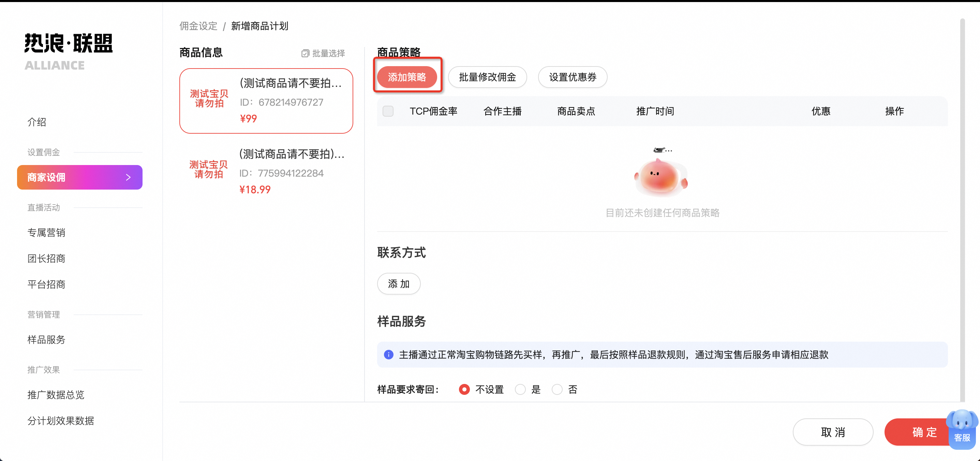Click the 批量修改佣金 button
The height and width of the screenshot is (461, 980).
click(x=487, y=77)
